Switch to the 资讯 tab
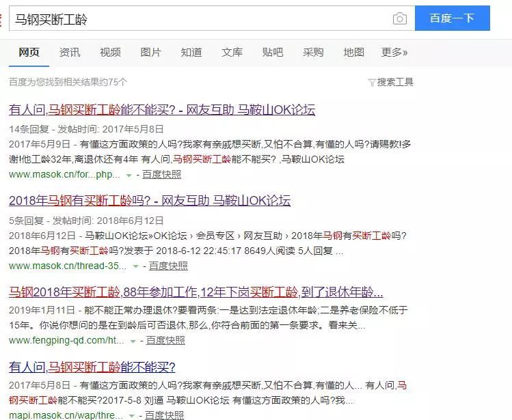This screenshot has height=420, width=512. click(70, 52)
